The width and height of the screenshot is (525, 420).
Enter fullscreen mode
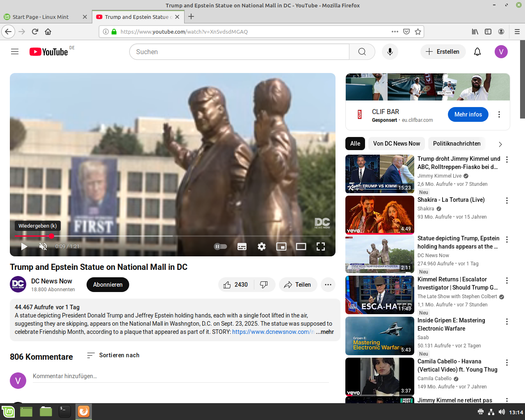pyautogui.click(x=321, y=247)
